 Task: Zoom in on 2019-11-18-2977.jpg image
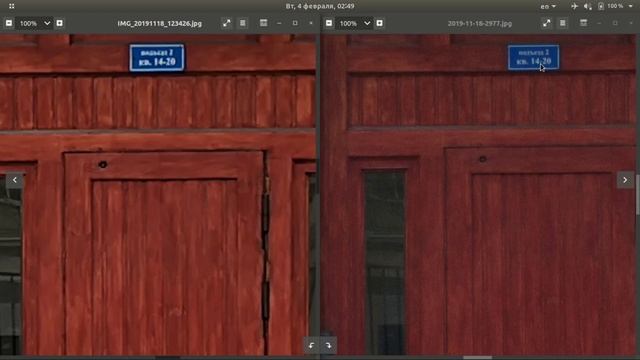coord(380,23)
